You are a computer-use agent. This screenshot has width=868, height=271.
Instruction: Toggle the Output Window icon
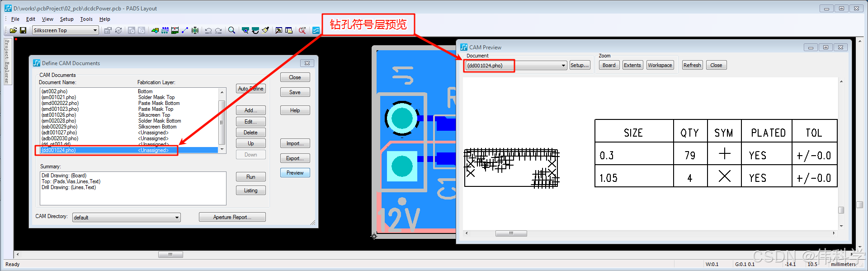click(279, 30)
